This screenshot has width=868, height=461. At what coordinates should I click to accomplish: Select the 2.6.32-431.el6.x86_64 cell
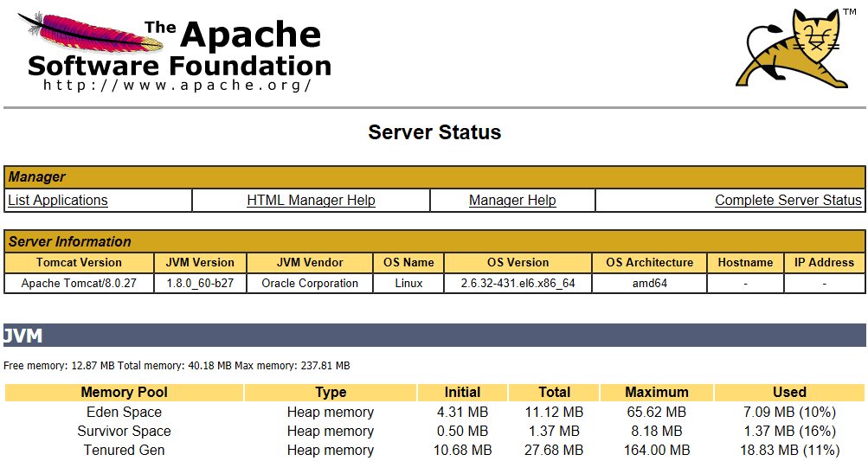518,284
